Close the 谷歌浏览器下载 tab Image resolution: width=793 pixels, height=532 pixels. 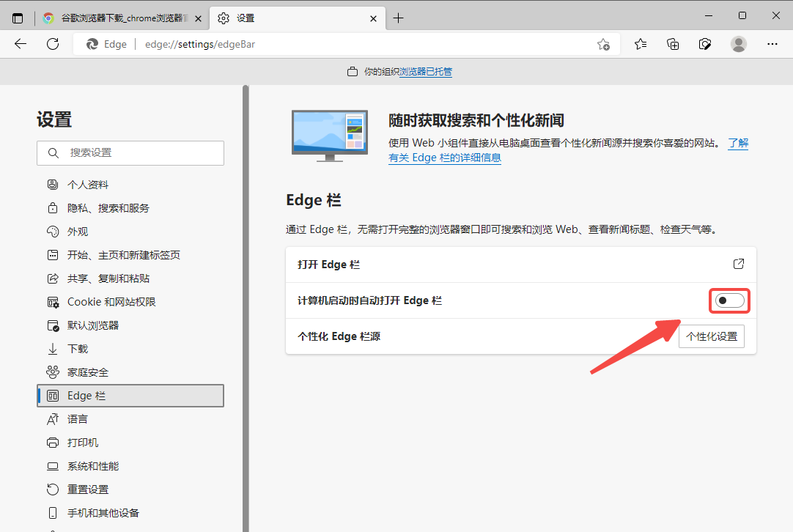click(198, 18)
